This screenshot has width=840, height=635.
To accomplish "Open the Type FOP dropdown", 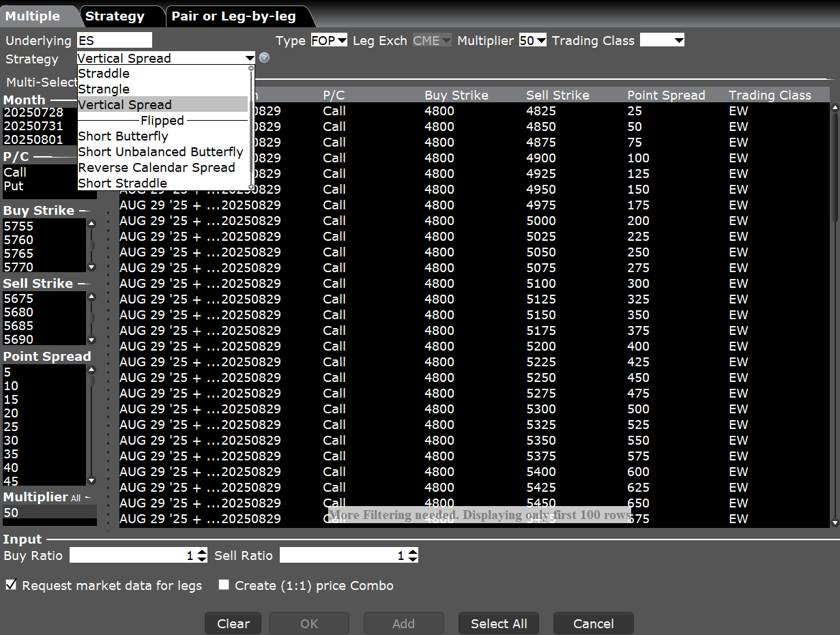I will 329,41.
